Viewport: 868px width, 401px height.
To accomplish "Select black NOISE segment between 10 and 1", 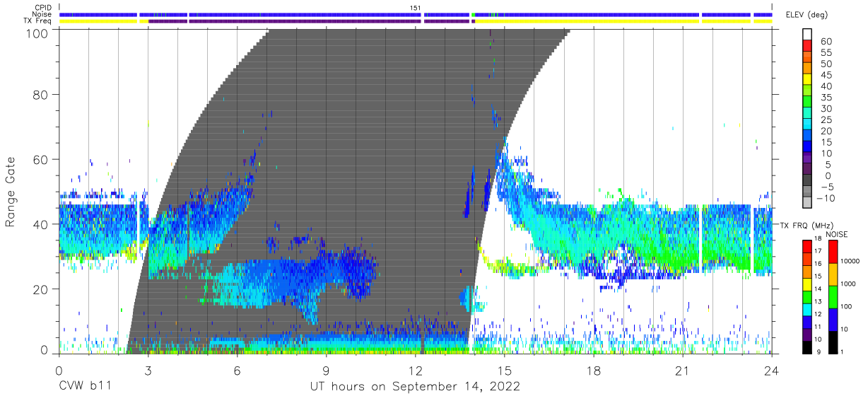I will (833, 342).
